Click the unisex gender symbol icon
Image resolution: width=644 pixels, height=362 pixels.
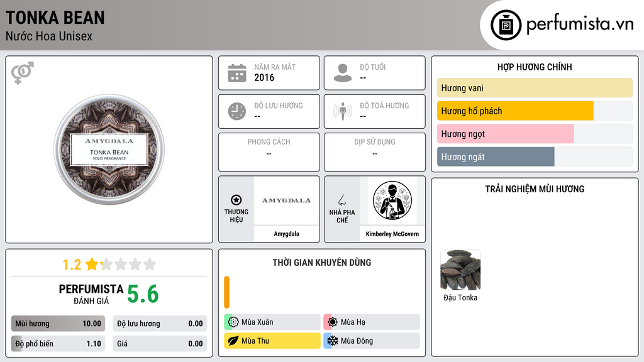tap(22, 73)
